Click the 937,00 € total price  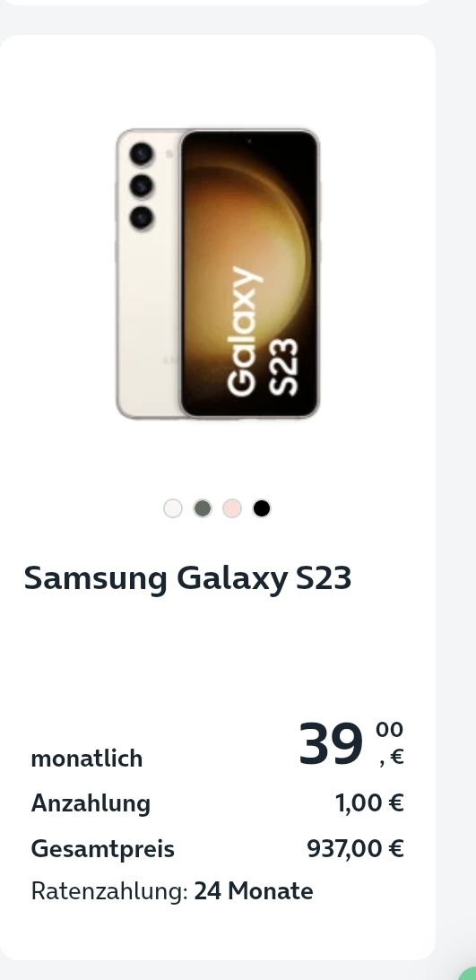356,848
